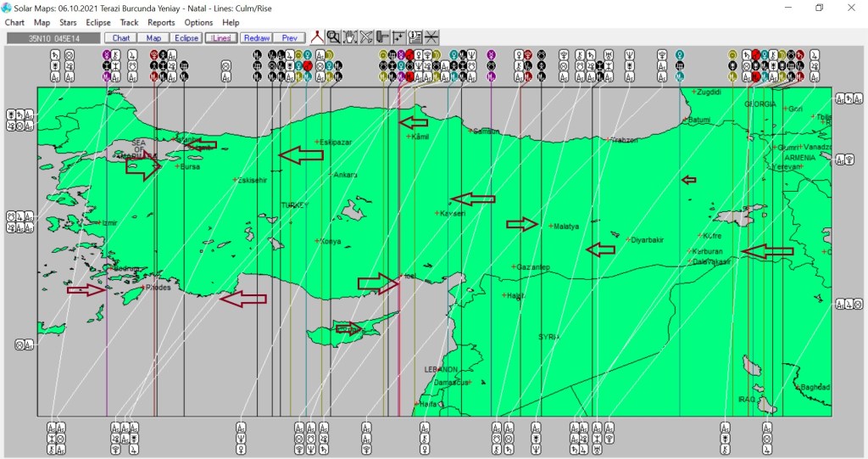The width and height of the screenshot is (868, 459).
Task: Open the info card tool
Action: tap(415, 37)
